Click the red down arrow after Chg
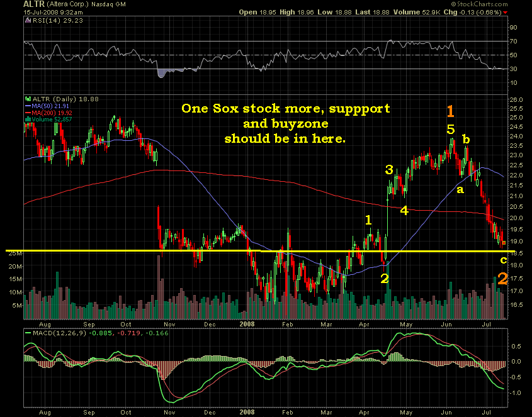 (x=505, y=13)
